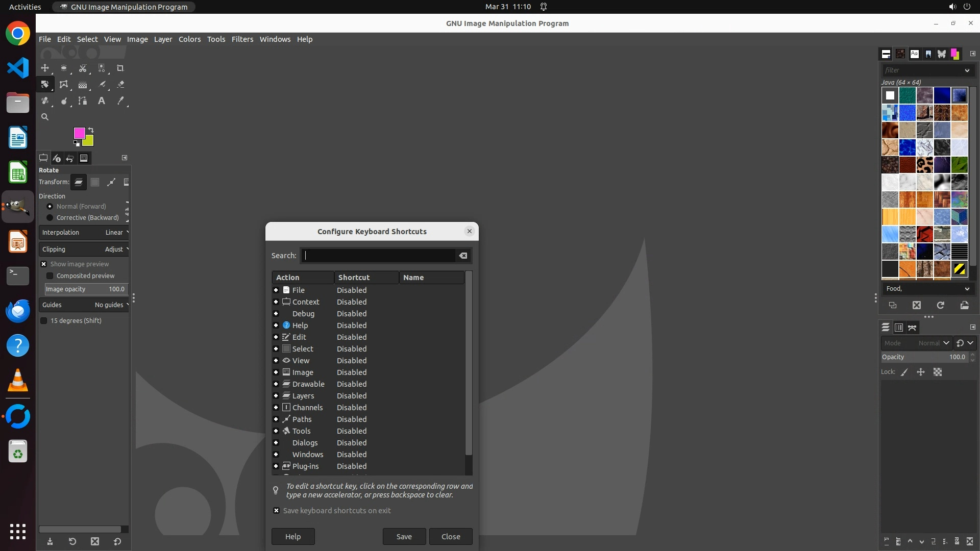Viewport: 980px width, 551px height.
Task: Select the Text tool
Action: coord(102,101)
